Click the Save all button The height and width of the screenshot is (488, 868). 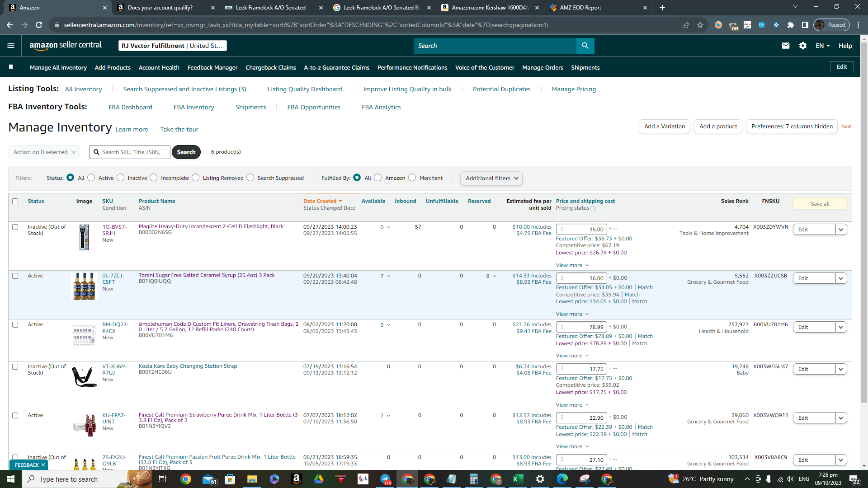(820, 204)
